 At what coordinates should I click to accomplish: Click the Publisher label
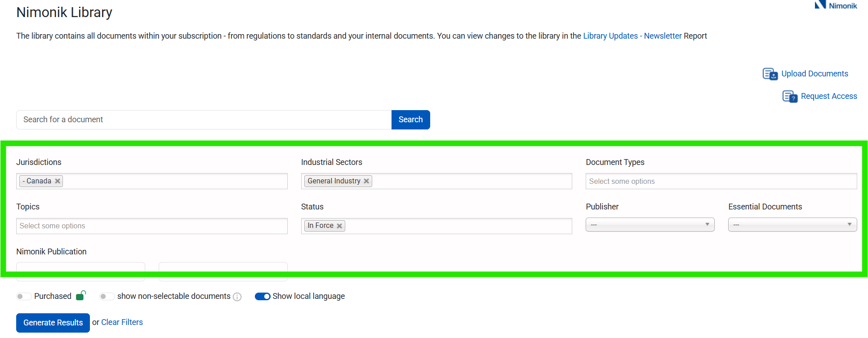click(602, 207)
